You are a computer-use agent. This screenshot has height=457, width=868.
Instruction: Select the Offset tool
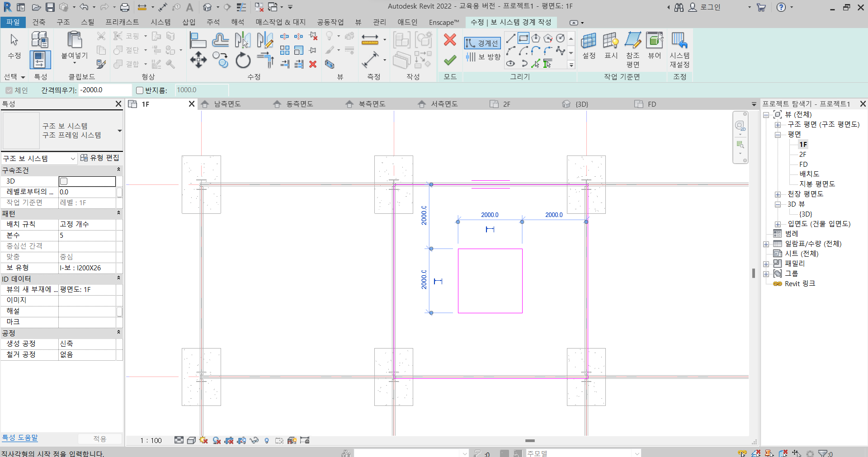coord(220,40)
